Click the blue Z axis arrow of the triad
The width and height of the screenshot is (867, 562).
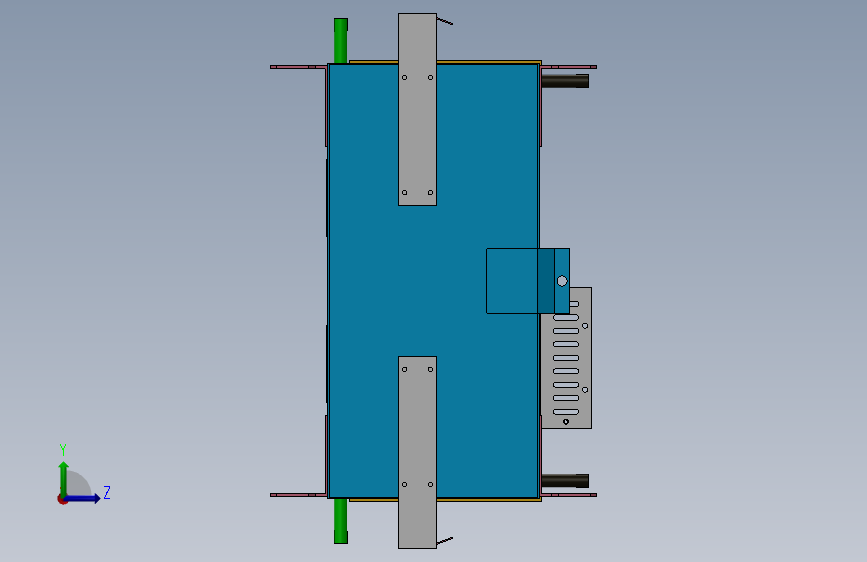click(83, 498)
